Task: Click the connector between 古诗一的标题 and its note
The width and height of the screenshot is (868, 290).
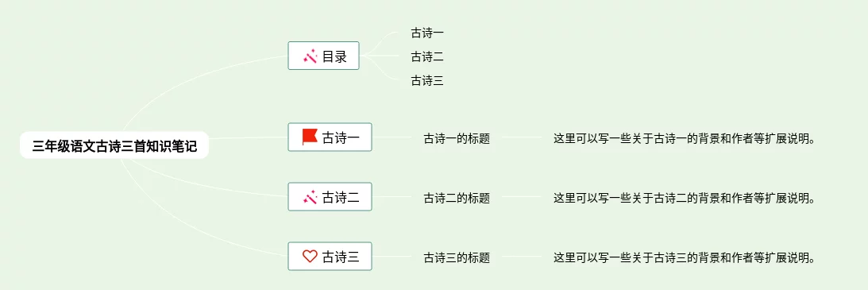Action: (522, 137)
